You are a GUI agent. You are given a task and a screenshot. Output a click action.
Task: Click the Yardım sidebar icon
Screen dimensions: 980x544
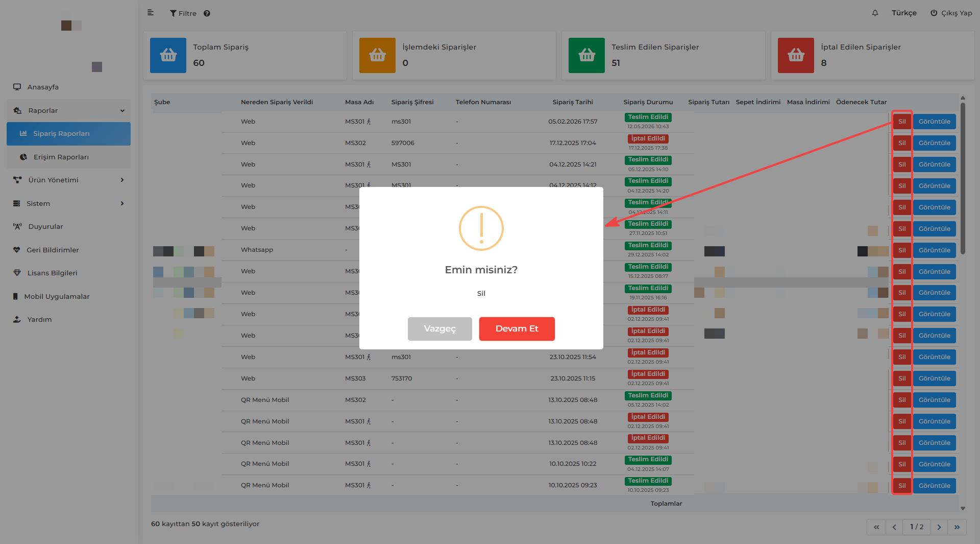click(x=17, y=319)
